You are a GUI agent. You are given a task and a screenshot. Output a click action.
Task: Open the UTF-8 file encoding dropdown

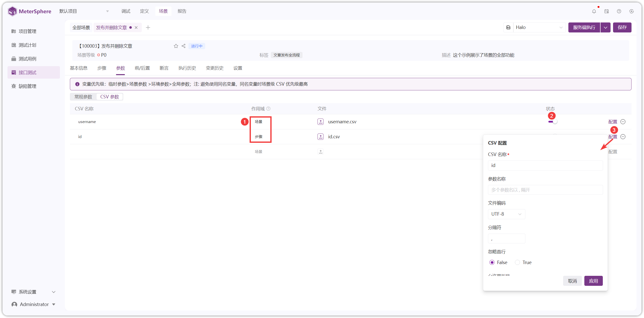[506, 214]
